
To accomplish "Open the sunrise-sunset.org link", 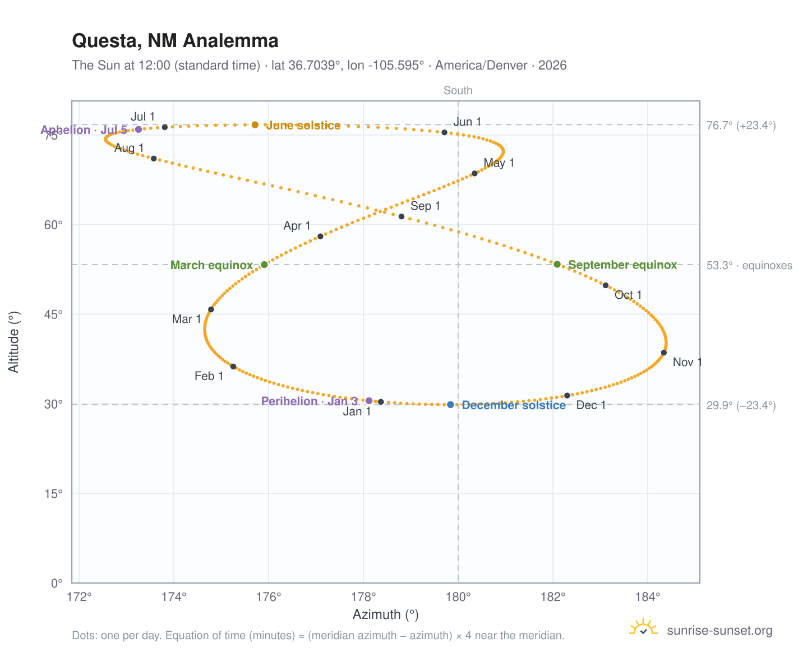I will click(719, 631).
